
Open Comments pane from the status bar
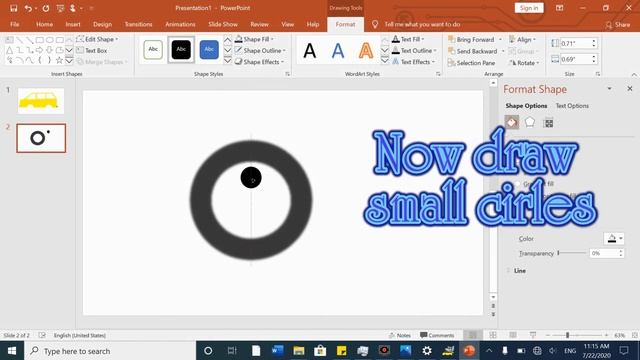coord(437,335)
